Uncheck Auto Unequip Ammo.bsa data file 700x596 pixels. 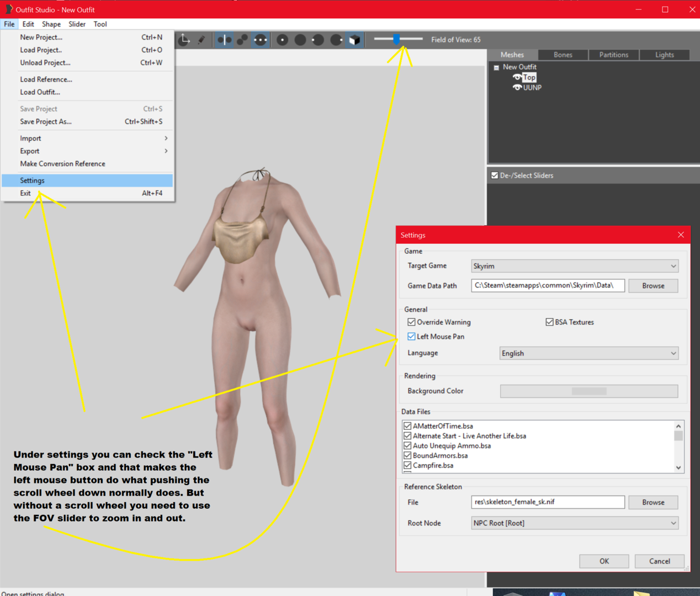407,446
